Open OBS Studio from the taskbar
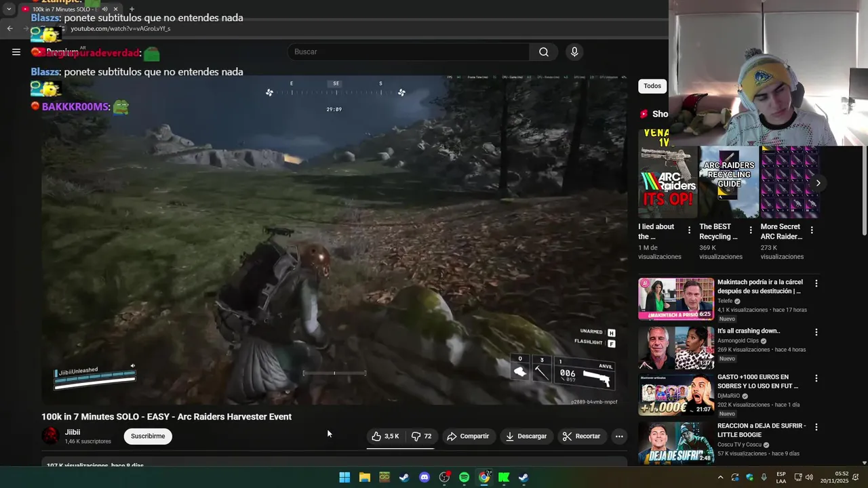This screenshot has width=868, height=488. click(444, 477)
